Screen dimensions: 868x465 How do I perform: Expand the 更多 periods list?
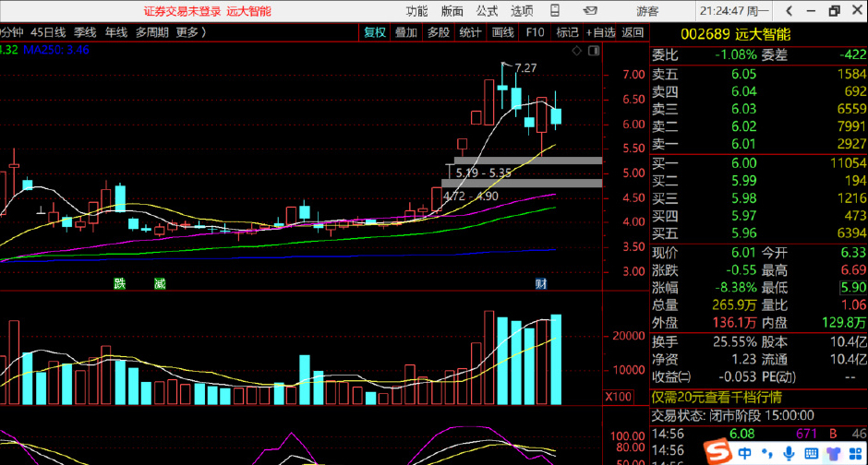click(190, 32)
